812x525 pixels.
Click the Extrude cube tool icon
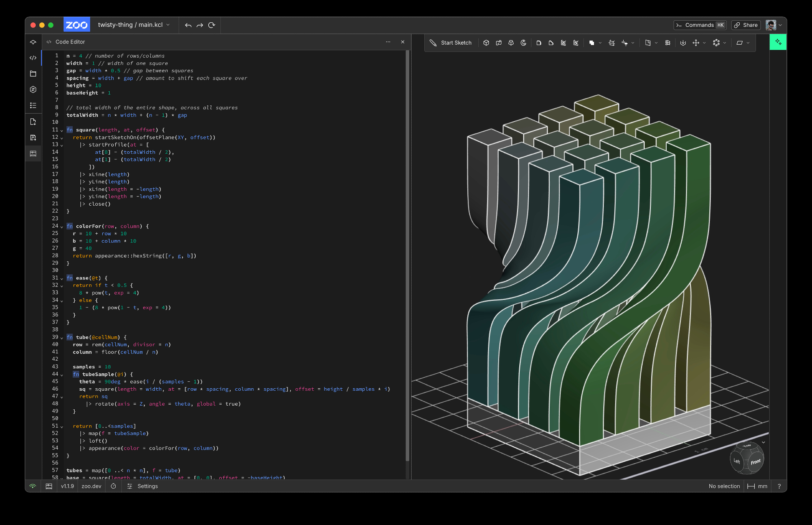(x=486, y=43)
